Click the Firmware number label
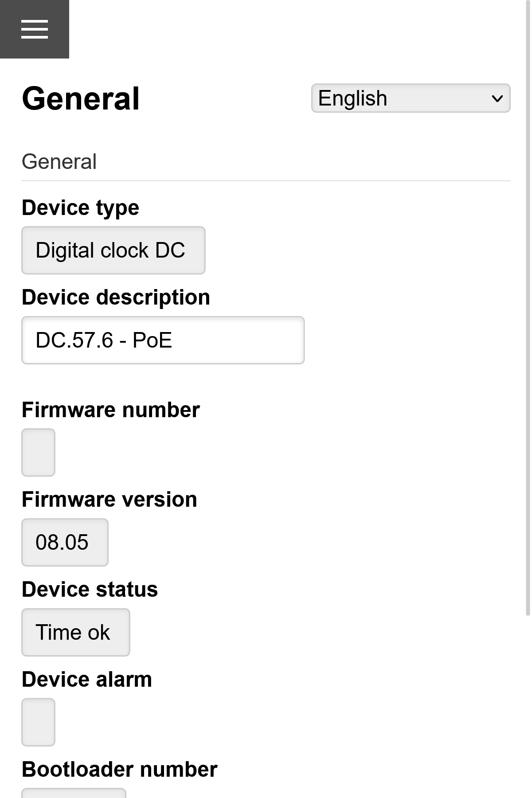Viewport: 532px width, 798px height. [111, 409]
